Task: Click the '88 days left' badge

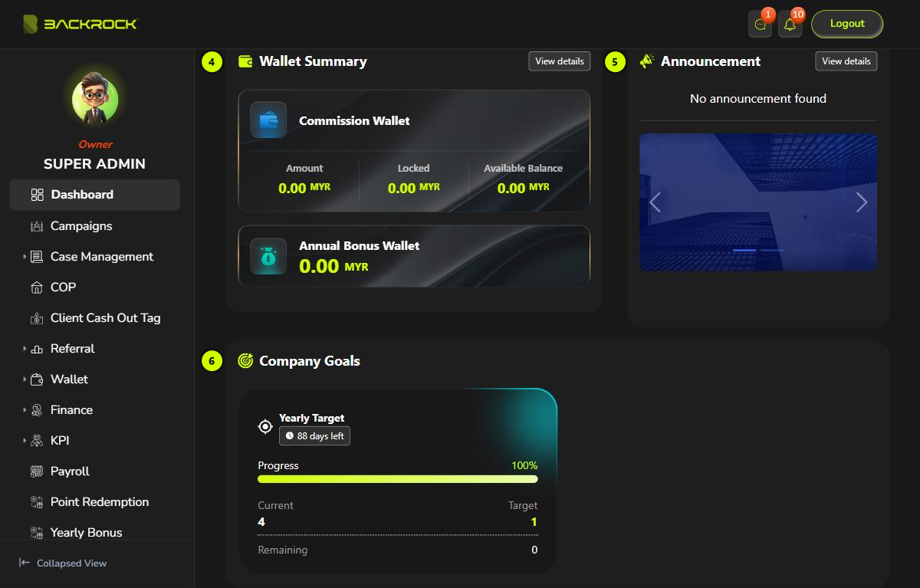Action: [314, 436]
